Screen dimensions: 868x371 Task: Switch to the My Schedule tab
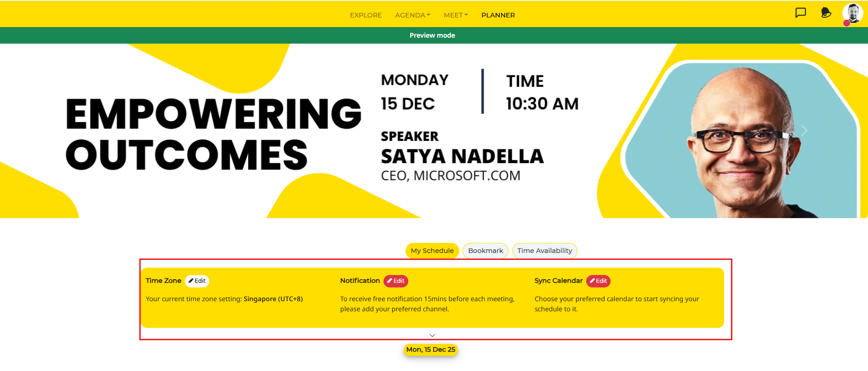coord(432,251)
